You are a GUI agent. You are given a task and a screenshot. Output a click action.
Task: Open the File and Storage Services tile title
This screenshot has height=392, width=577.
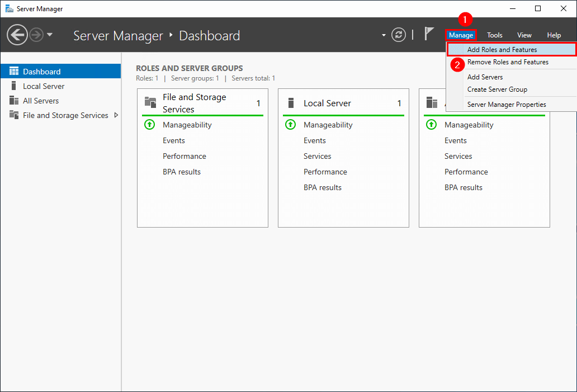click(195, 103)
